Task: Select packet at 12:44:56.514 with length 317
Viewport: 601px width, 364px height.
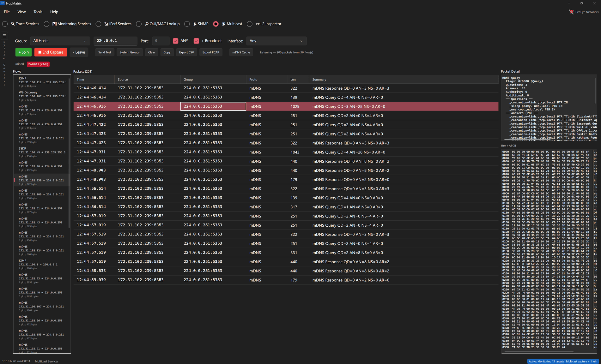Action: [286, 207]
